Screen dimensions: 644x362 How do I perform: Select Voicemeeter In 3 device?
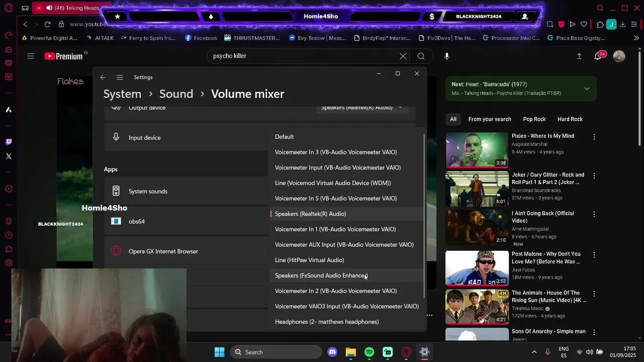coord(346,152)
